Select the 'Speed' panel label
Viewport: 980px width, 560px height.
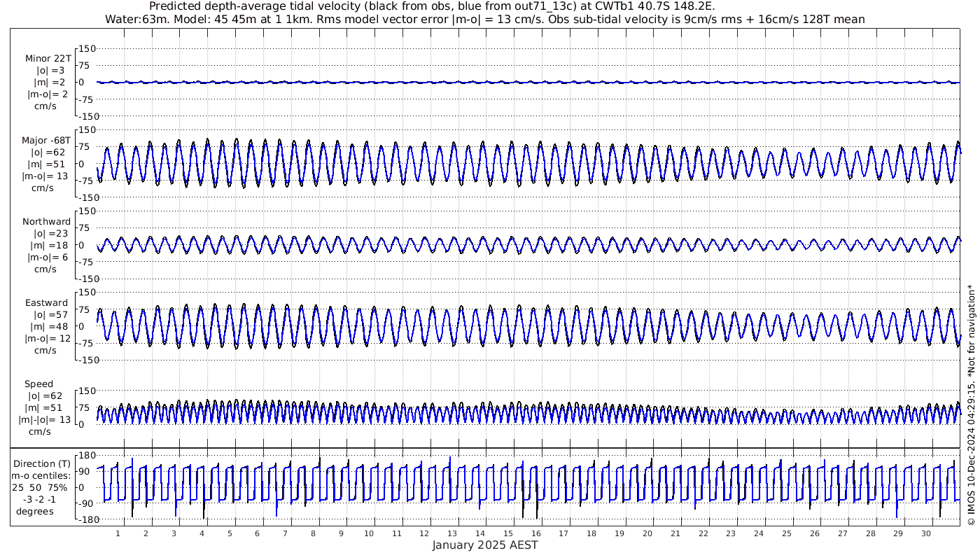[x=38, y=384]
